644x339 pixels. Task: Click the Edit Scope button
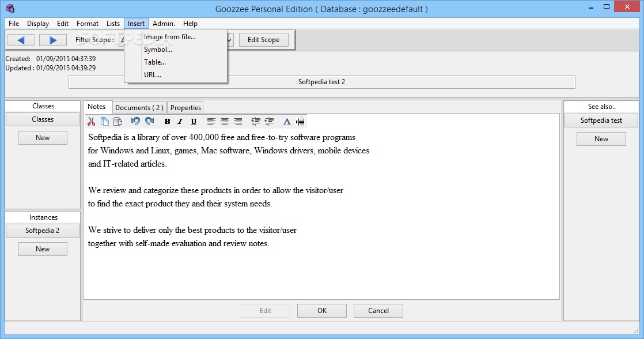[264, 40]
